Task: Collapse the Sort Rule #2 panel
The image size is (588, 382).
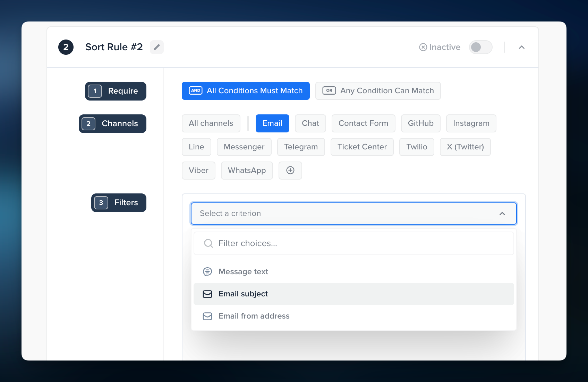Action: [522, 47]
